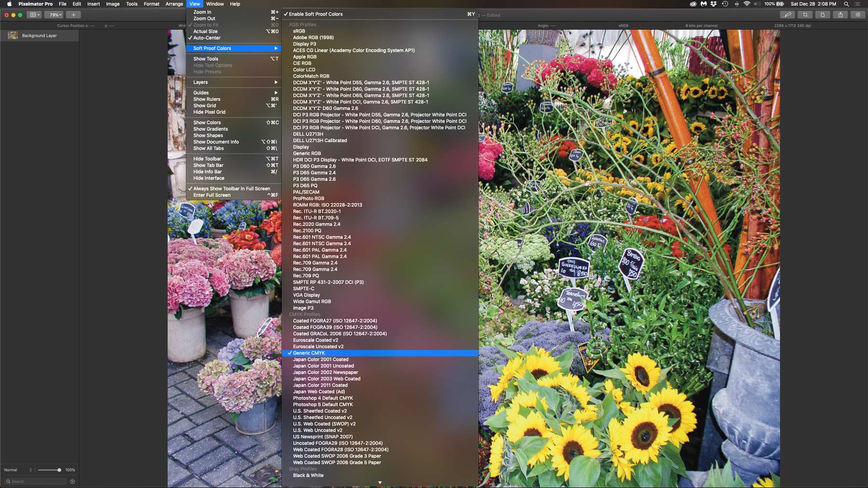The height and width of the screenshot is (488, 868).
Task: Open the File menu
Action: [x=63, y=4]
